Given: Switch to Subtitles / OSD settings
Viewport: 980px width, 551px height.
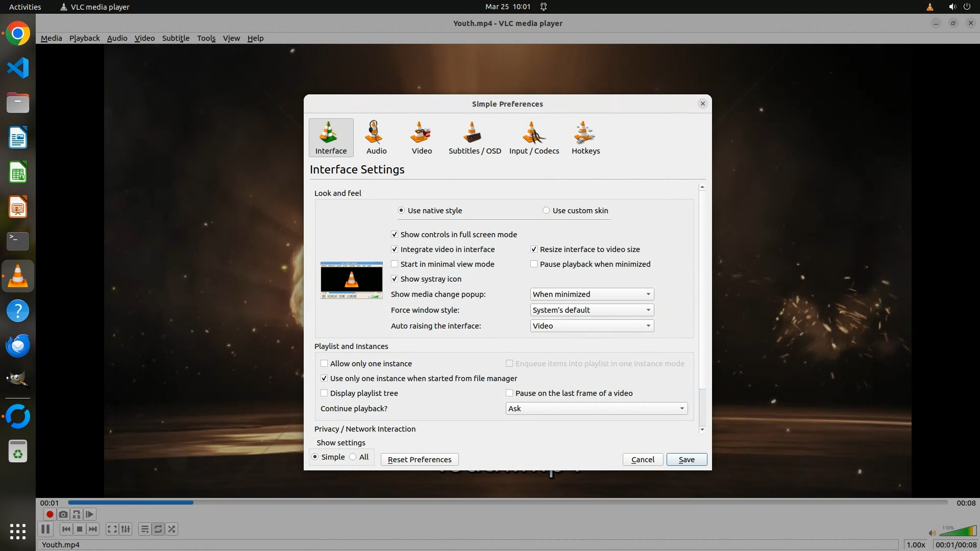Looking at the screenshot, I should 474,137.
